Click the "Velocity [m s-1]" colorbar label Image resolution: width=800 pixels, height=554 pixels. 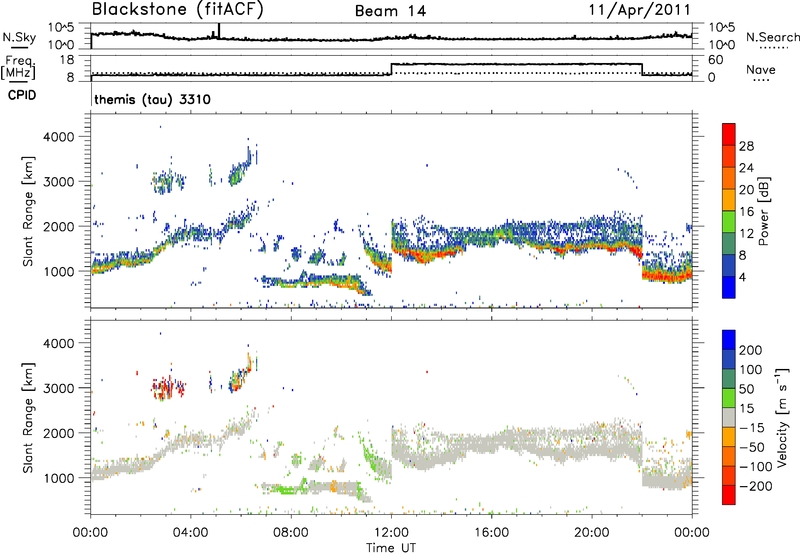coord(781,417)
